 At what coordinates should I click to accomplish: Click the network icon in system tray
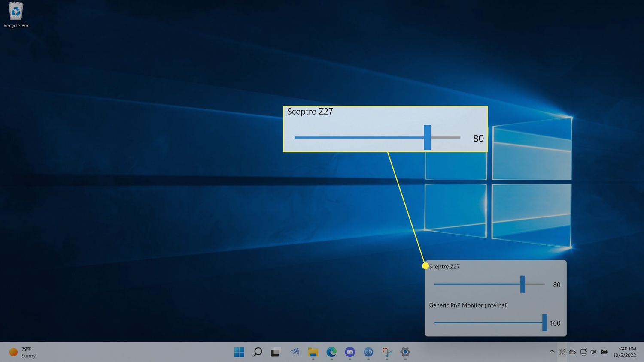[x=583, y=352]
